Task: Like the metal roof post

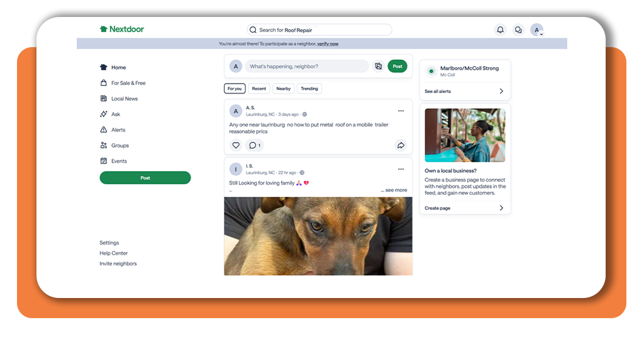Action: click(x=236, y=145)
